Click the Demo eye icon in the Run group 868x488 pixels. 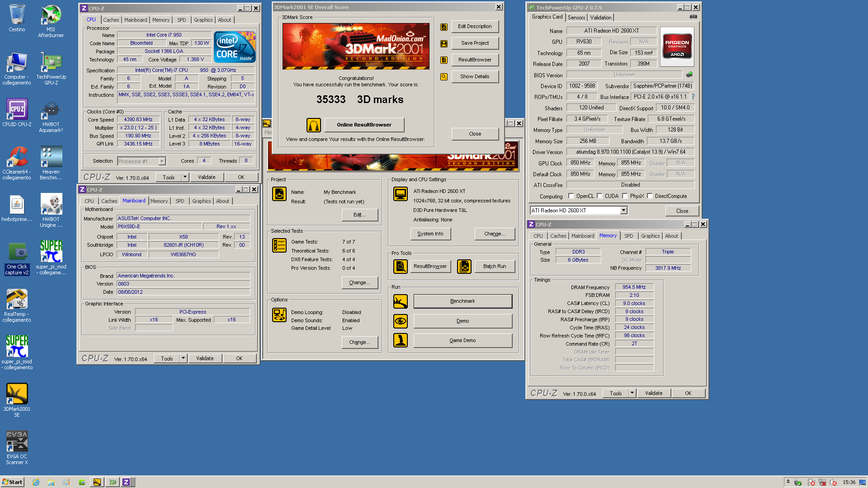[x=401, y=321]
